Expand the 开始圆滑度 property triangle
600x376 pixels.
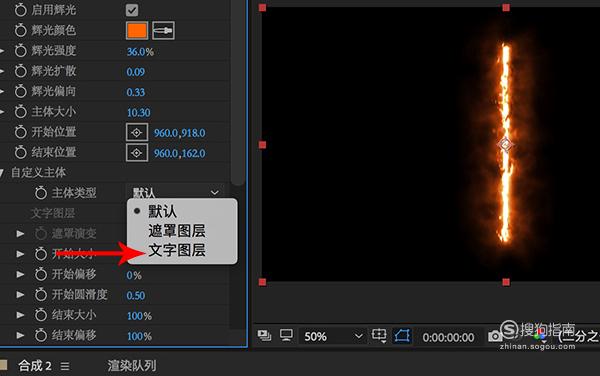click(x=20, y=295)
